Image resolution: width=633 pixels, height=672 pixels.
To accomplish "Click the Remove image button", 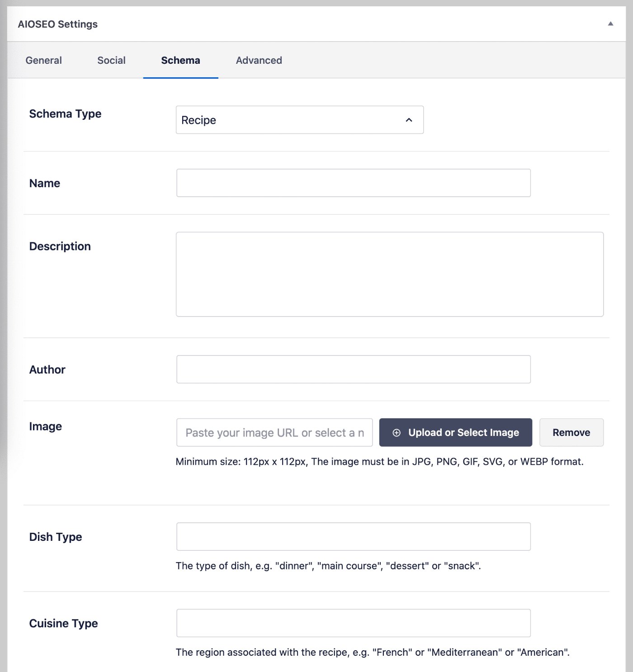I will (572, 432).
